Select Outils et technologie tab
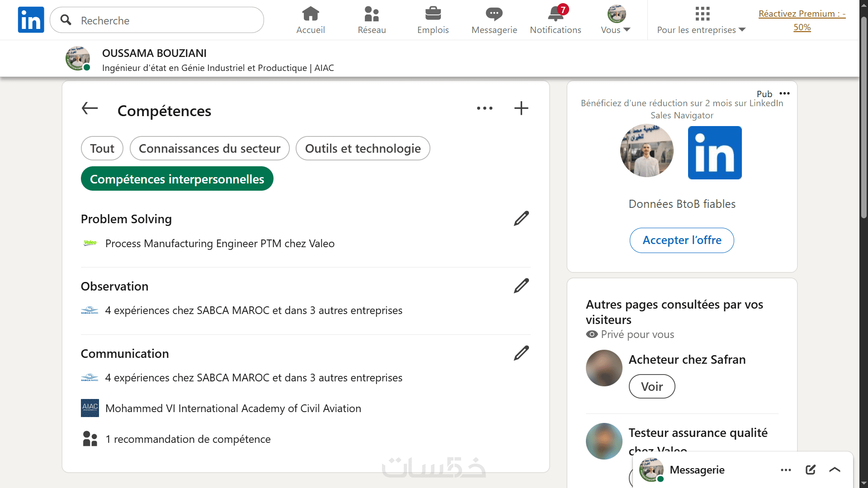This screenshot has width=868, height=488. coord(363,149)
